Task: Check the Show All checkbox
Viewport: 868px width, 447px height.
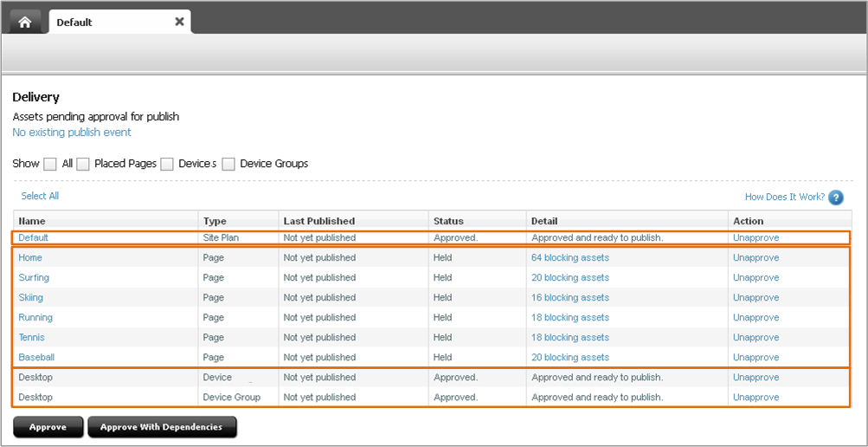Action: pyautogui.click(x=50, y=164)
